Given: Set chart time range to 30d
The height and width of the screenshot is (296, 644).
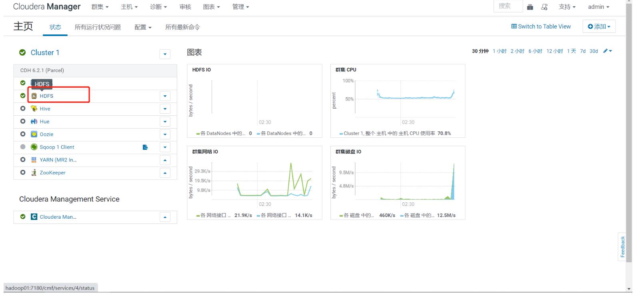Looking at the screenshot, I should click(x=594, y=51).
